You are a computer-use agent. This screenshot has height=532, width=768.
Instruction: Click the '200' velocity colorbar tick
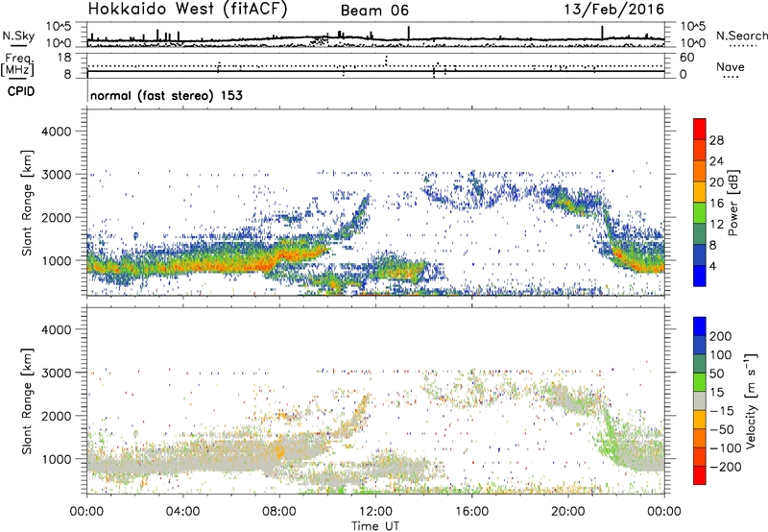click(720, 336)
